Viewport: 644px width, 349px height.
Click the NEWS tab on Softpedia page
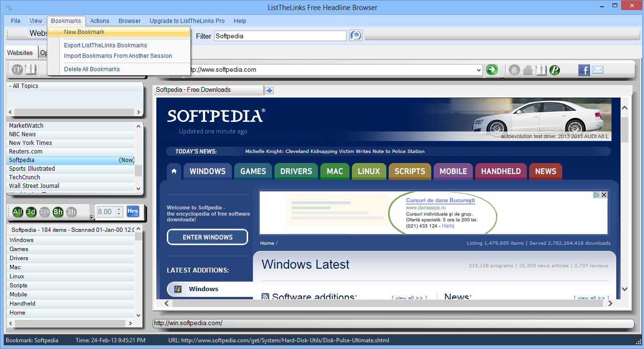pyautogui.click(x=546, y=171)
